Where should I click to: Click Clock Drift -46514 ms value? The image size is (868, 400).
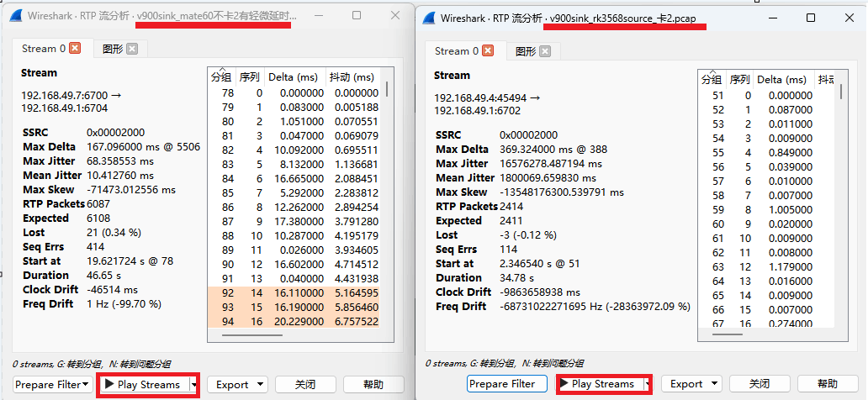point(114,289)
